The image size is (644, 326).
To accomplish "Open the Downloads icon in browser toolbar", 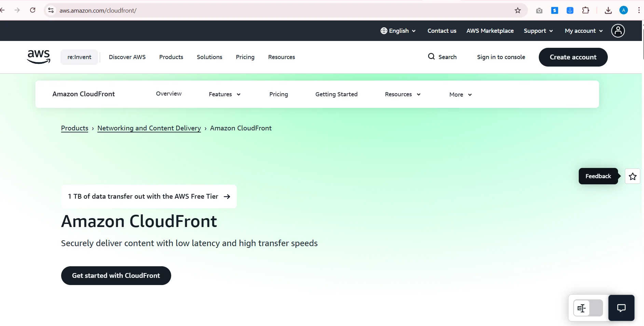I will click(x=608, y=10).
